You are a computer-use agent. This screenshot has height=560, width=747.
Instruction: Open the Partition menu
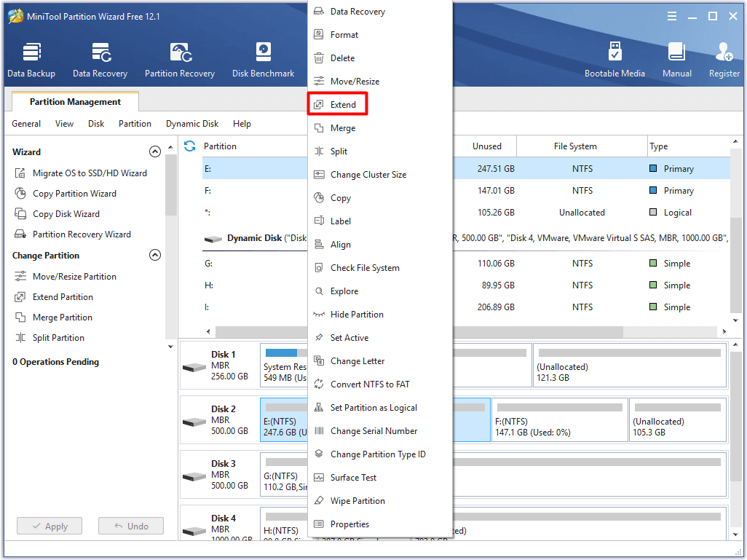pyautogui.click(x=135, y=124)
